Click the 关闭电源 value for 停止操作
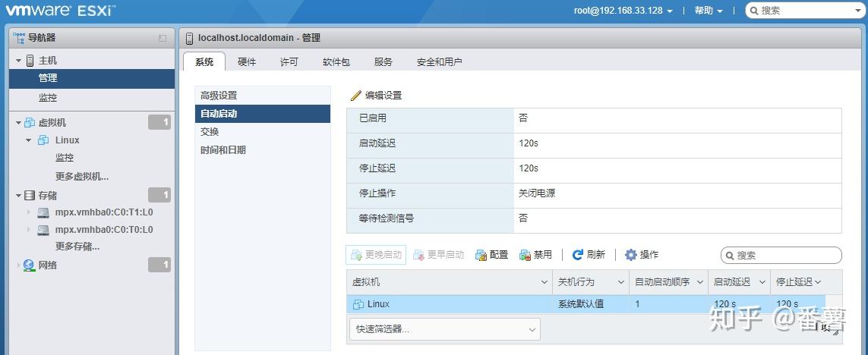 pyautogui.click(x=537, y=193)
